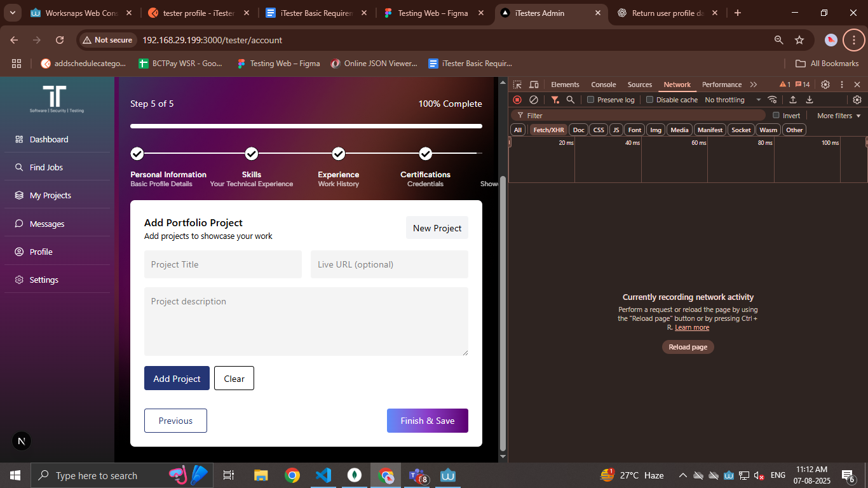Open the No throttling dropdown
This screenshot has height=488, width=868.
tap(733, 100)
